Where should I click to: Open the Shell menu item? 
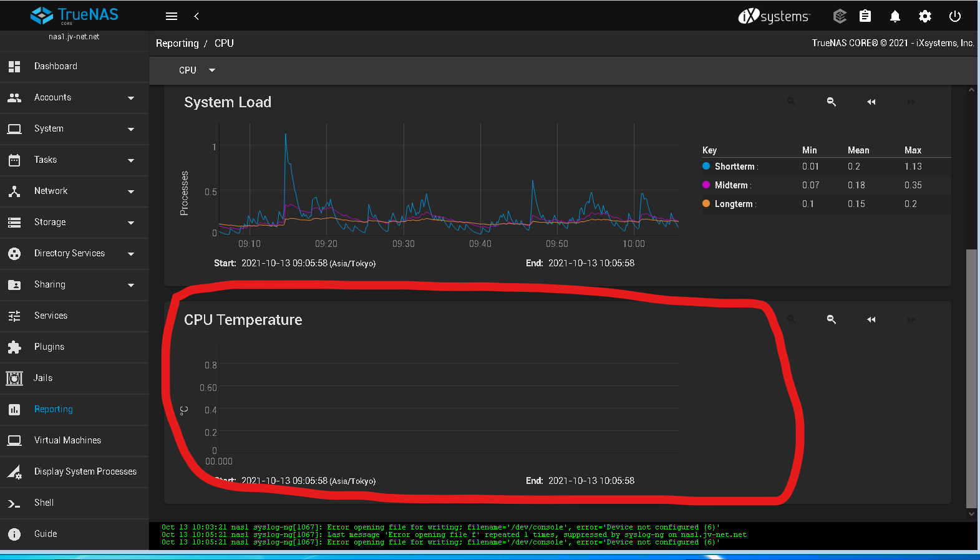74,503
